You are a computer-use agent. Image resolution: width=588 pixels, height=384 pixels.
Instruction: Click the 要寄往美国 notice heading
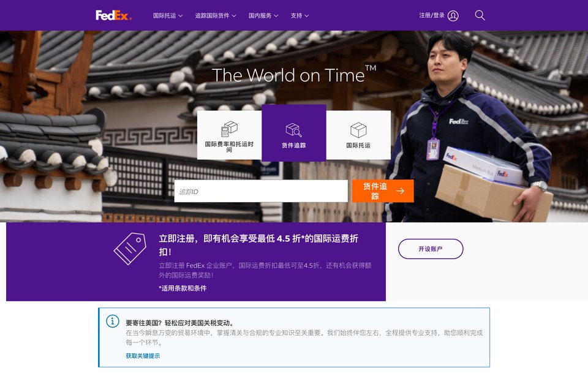(x=180, y=323)
